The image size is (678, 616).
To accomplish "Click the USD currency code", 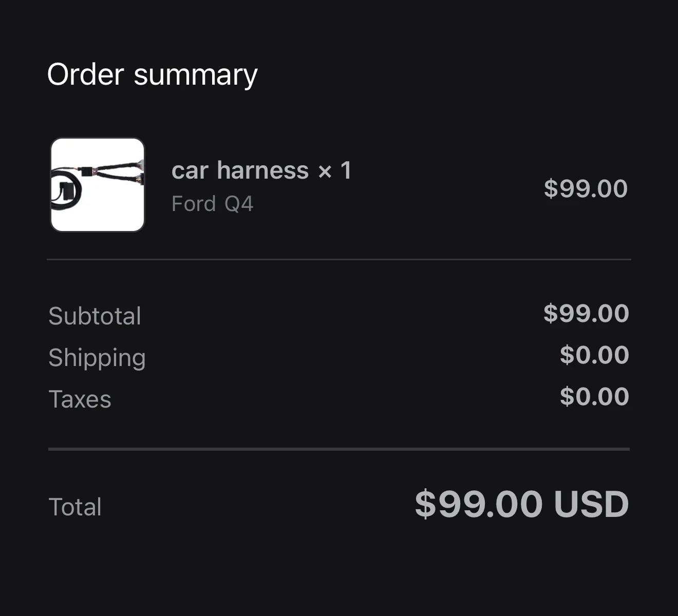I will pos(591,504).
